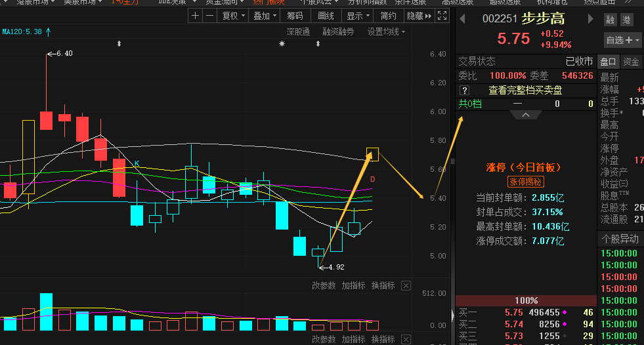Click the 融 margin badge
Image resolution: width=644 pixels, height=345 pixels.
pos(611,20)
